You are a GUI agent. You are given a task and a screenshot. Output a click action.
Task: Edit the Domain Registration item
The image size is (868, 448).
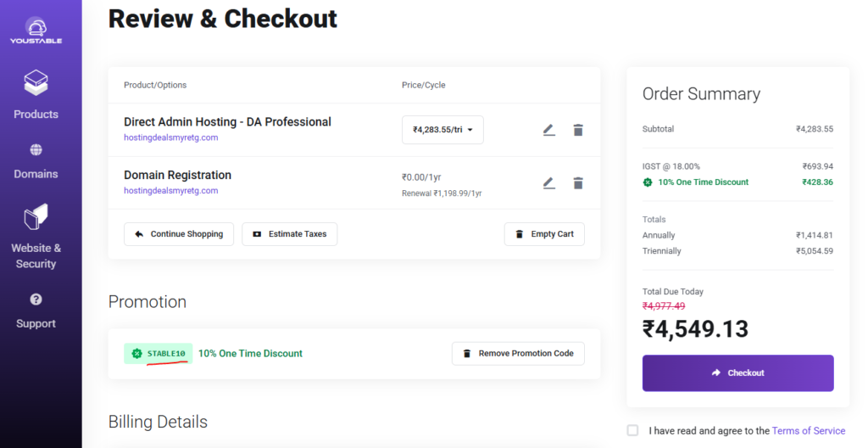[x=548, y=183]
